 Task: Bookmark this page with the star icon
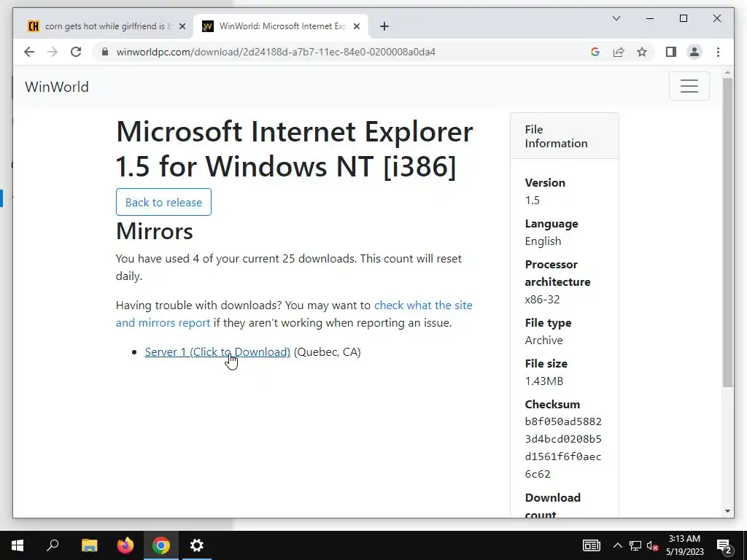(642, 52)
